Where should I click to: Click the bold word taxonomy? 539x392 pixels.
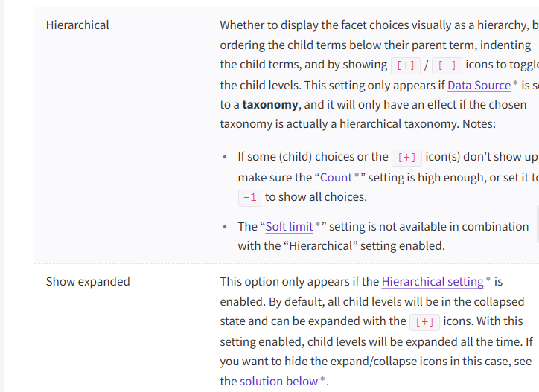click(x=270, y=104)
